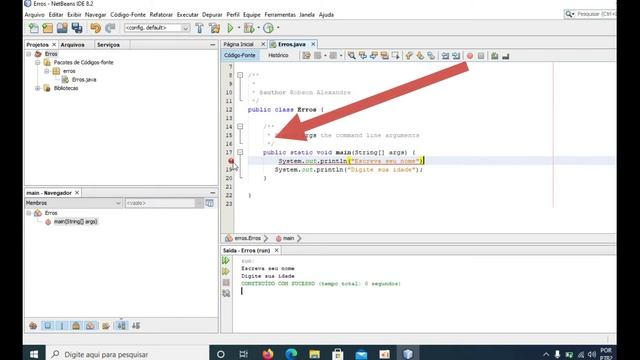This screenshot has height=360, width=640.
Task: Toggle Sort by Source in Navigator
Action: tap(136, 325)
